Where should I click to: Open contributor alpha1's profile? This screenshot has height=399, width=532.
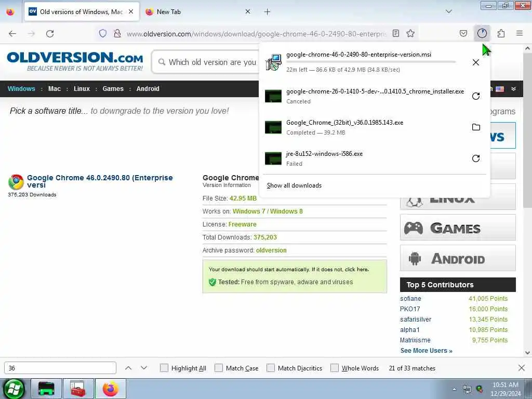tap(409, 330)
